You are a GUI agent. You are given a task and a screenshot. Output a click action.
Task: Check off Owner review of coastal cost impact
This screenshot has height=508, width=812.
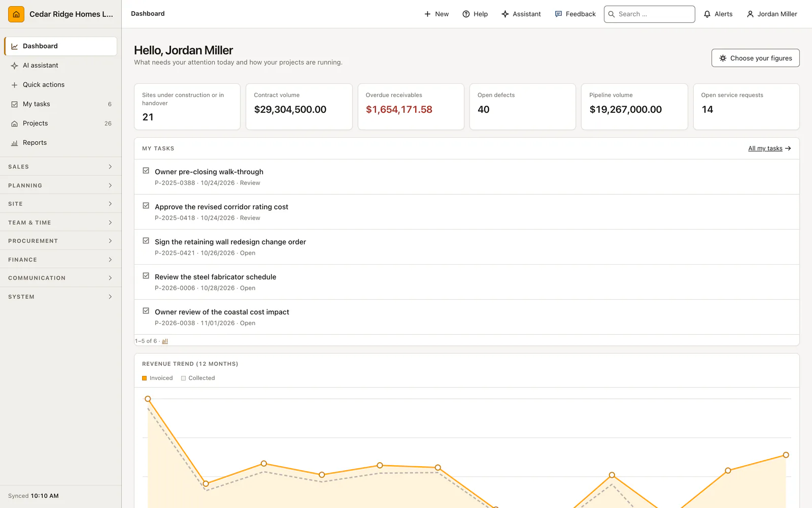(146, 311)
